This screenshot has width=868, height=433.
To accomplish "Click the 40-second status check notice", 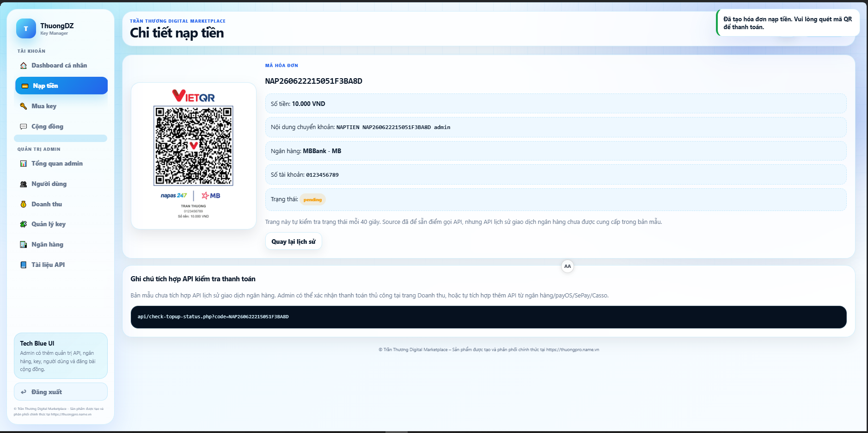I will (x=463, y=222).
